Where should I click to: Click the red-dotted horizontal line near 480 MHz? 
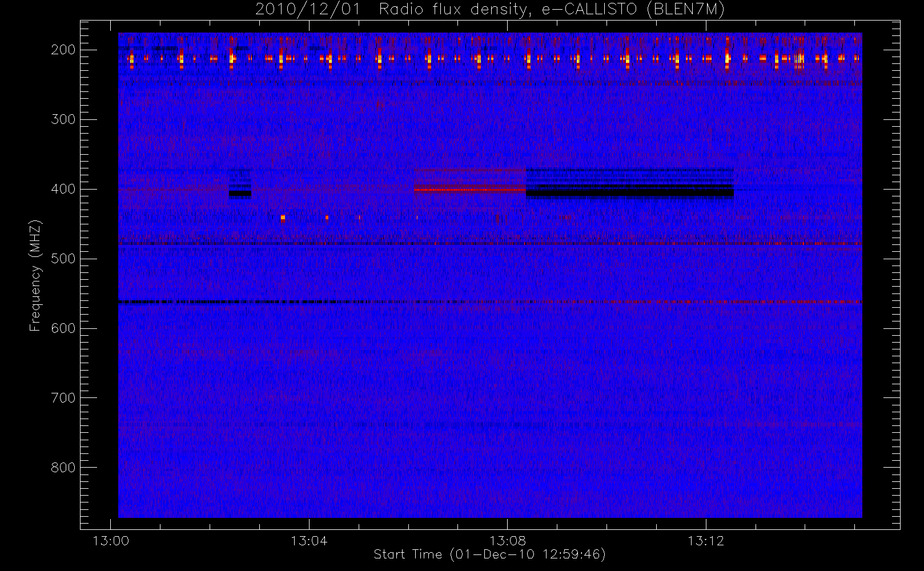(x=490, y=244)
